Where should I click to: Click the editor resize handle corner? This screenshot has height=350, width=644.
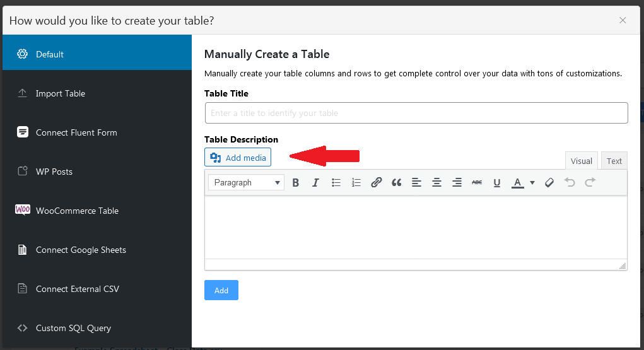pyautogui.click(x=623, y=265)
